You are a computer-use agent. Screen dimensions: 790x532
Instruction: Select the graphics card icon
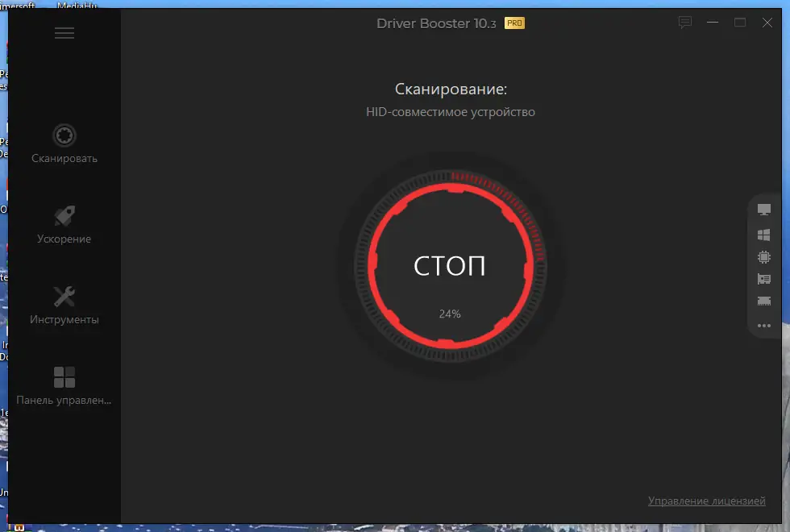coord(763,279)
